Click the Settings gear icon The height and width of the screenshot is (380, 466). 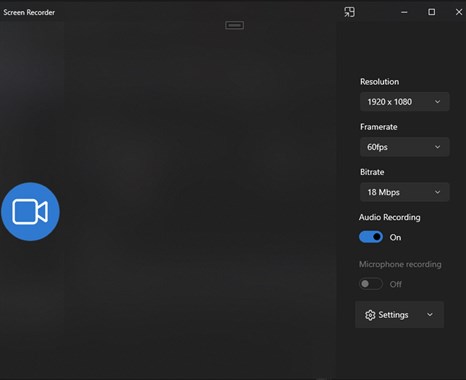(370, 315)
